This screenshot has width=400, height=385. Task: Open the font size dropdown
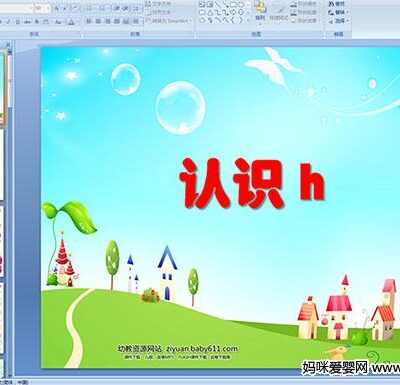point(48,8)
